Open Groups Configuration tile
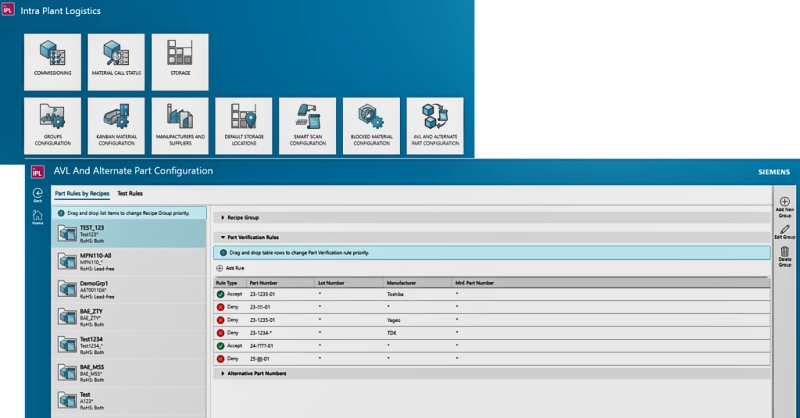The image size is (800, 418). point(53,125)
